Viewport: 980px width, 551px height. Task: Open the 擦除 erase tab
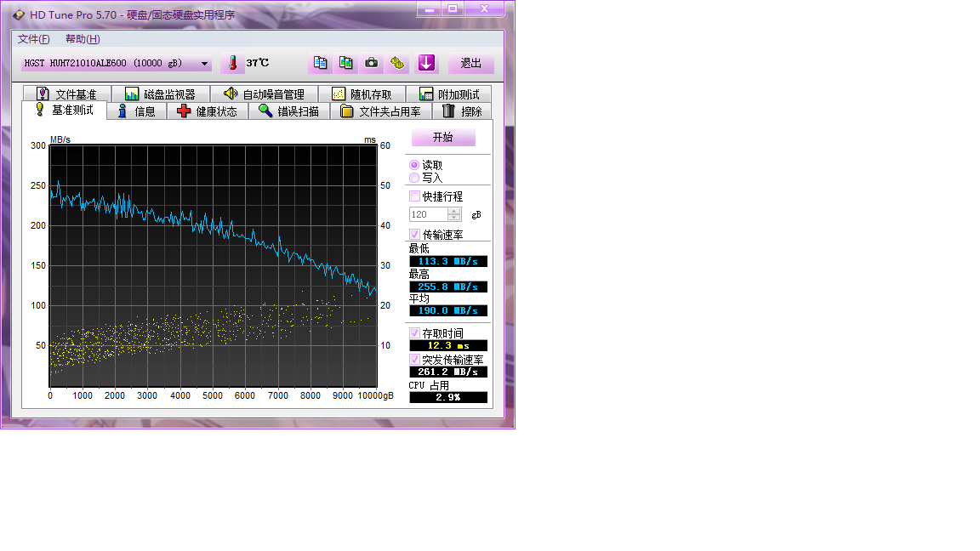(x=462, y=111)
